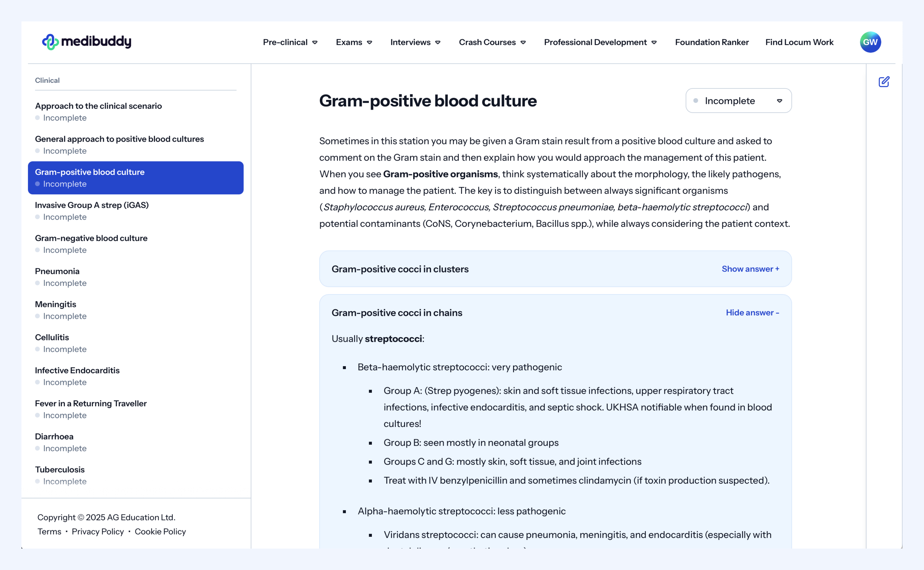Click the Professional Development caret icon
Screen dimensions: 924x570
tap(654, 43)
